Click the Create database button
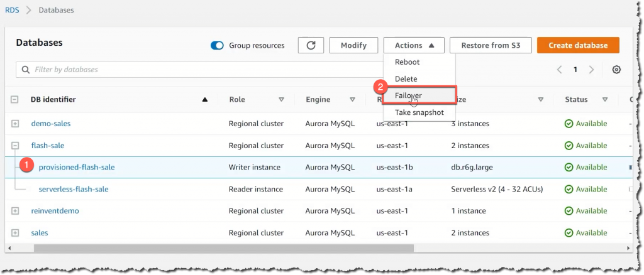Screen dimensions: 644x275 (x=578, y=45)
